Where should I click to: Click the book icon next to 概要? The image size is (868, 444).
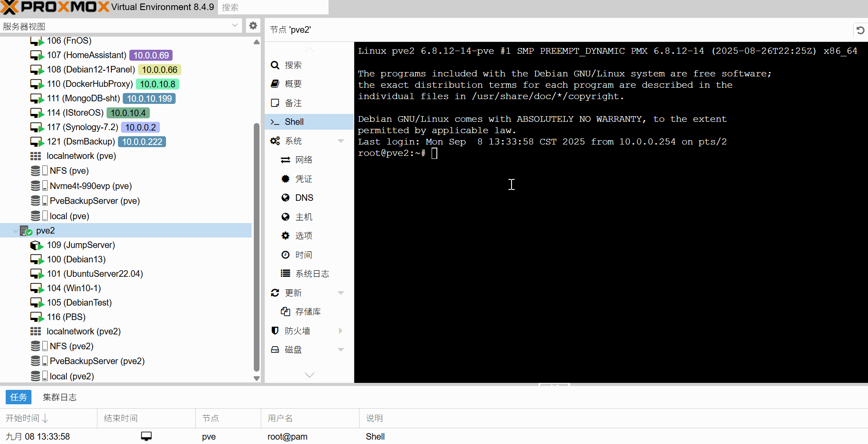coord(275,84)
